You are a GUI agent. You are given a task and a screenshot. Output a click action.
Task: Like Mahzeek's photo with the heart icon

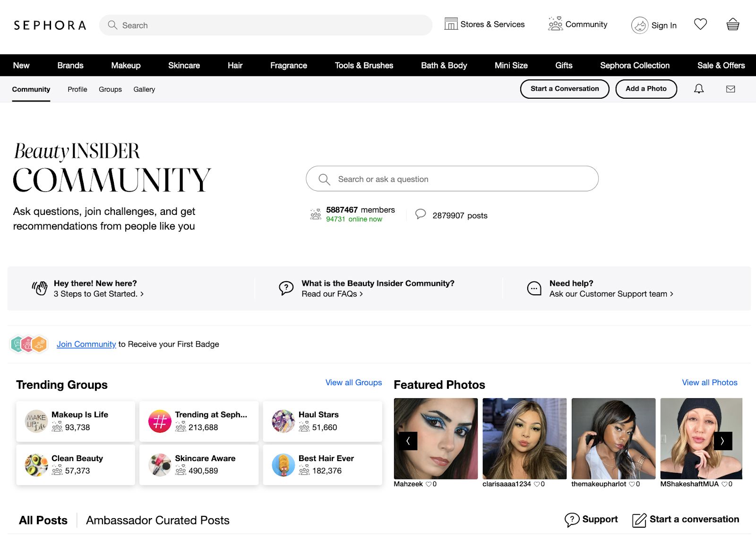point(429,484)
